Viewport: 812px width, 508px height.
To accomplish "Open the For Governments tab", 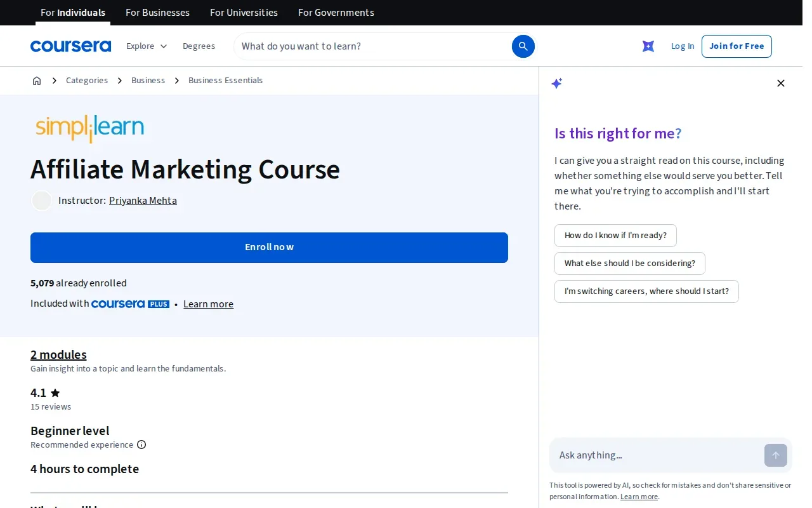I will (x=336, y=13).
